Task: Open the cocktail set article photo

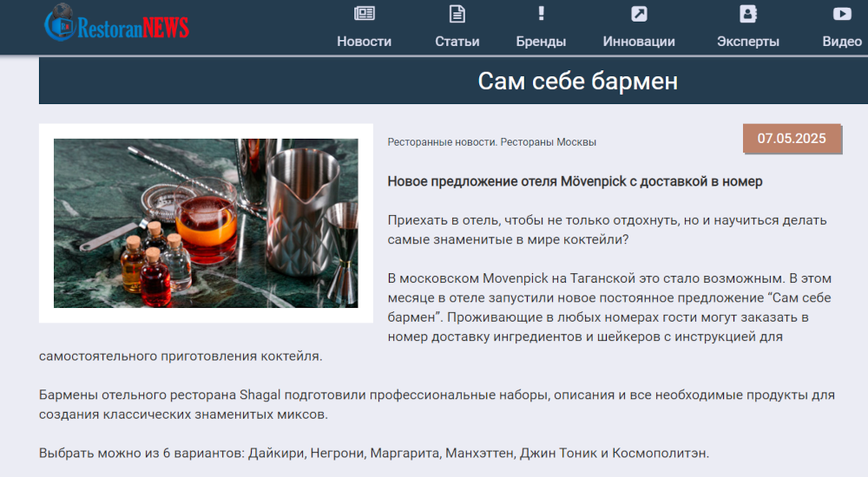Action: 206,223
